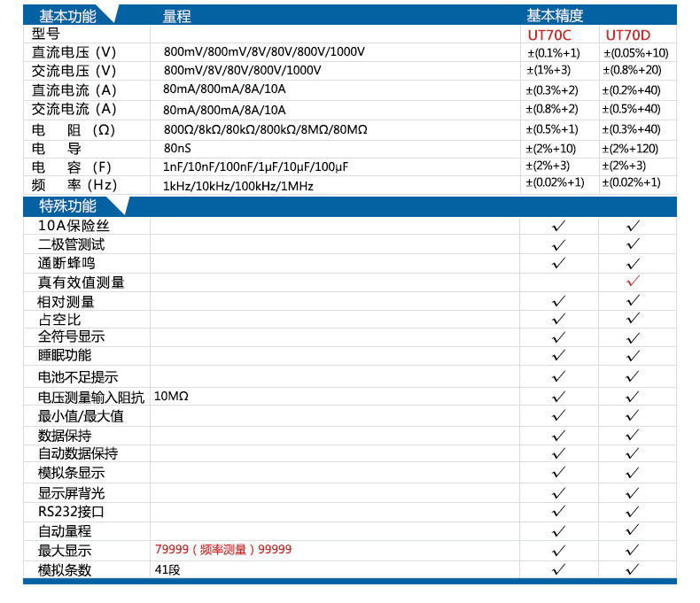Click UT70C checkmark in 自动量程 row
700x603 pixels.
click(558, 530)
